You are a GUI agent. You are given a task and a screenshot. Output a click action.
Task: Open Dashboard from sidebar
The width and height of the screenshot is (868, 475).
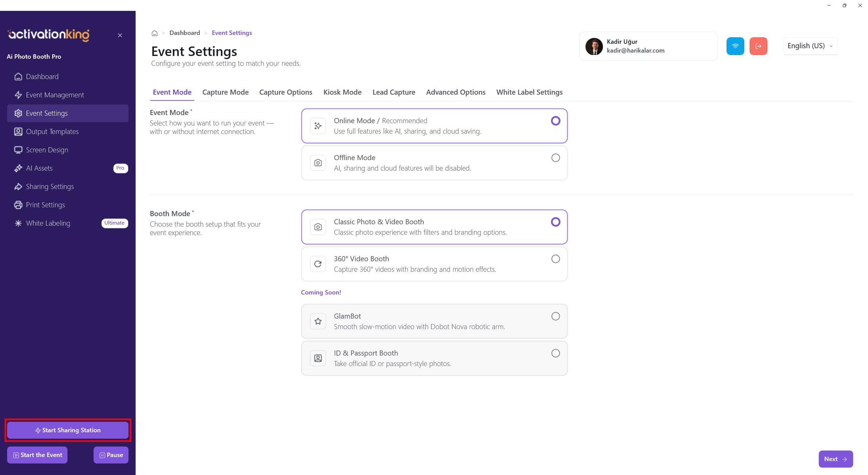click(42, 77)
